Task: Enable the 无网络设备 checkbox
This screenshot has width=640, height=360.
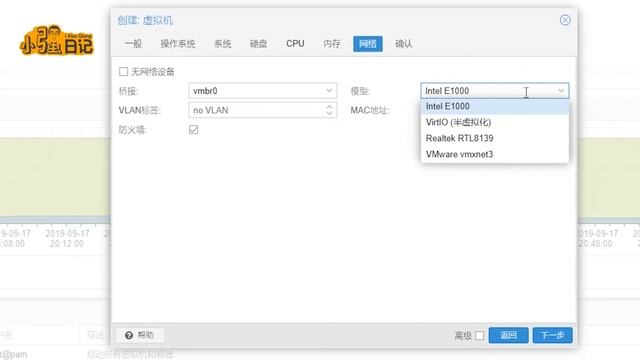Action: click(x=123, y=72)
